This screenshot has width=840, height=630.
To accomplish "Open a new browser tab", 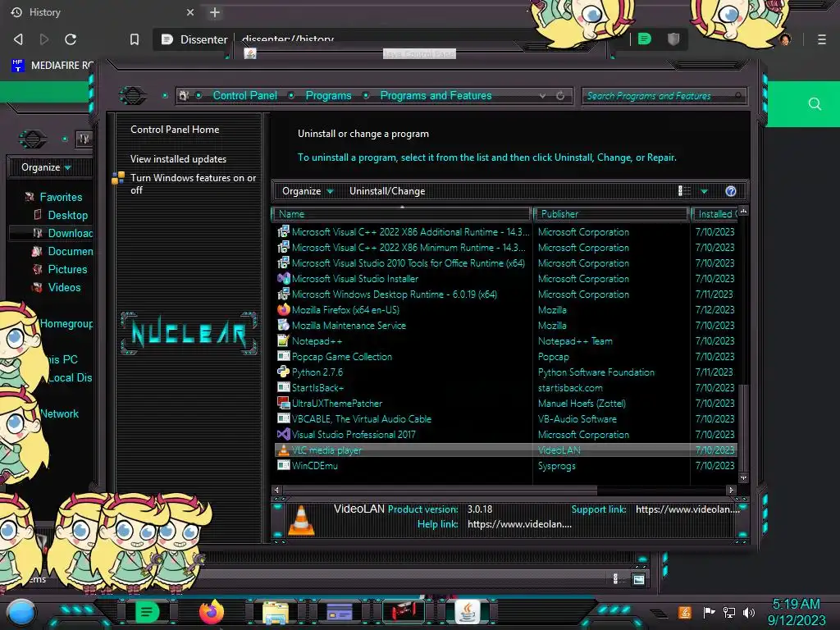I will tap(215, 12).
